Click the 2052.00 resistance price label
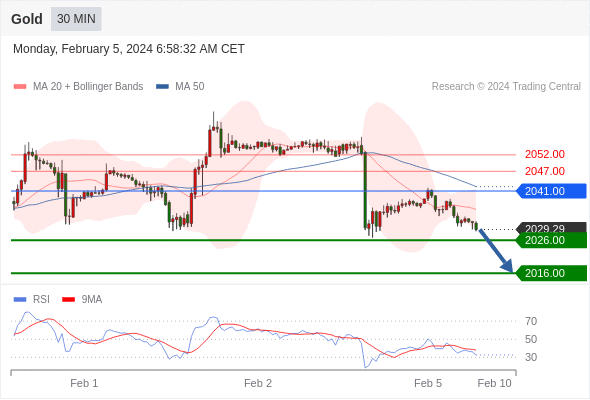590x400 pixels. 544,154
